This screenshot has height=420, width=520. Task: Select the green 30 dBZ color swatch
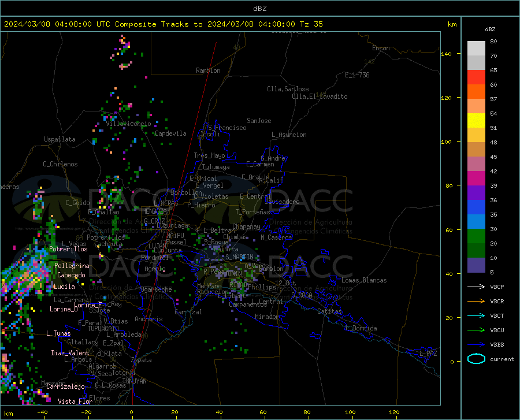click(476, 236)
